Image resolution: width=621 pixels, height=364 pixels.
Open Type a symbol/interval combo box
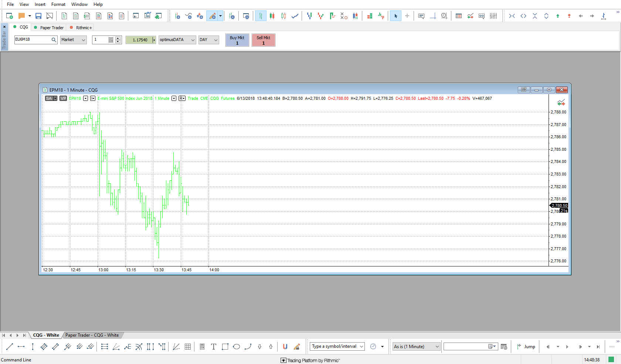(x=337, y=347)
